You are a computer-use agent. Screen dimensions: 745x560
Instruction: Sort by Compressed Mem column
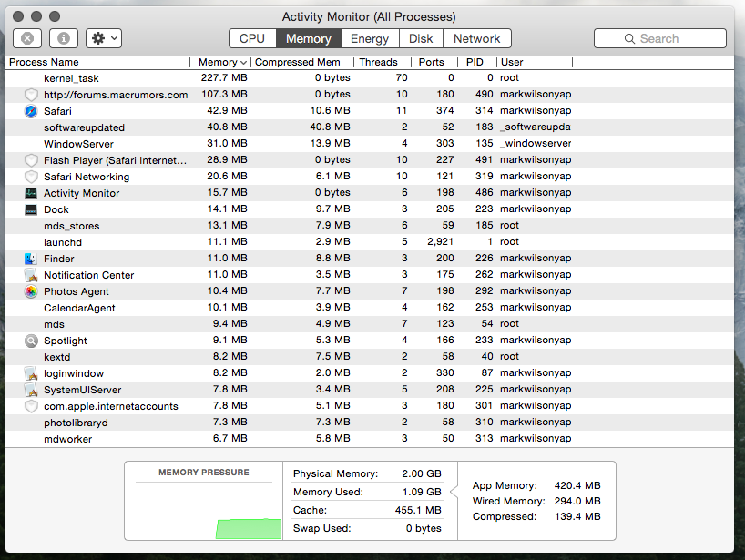coord(302,62)
